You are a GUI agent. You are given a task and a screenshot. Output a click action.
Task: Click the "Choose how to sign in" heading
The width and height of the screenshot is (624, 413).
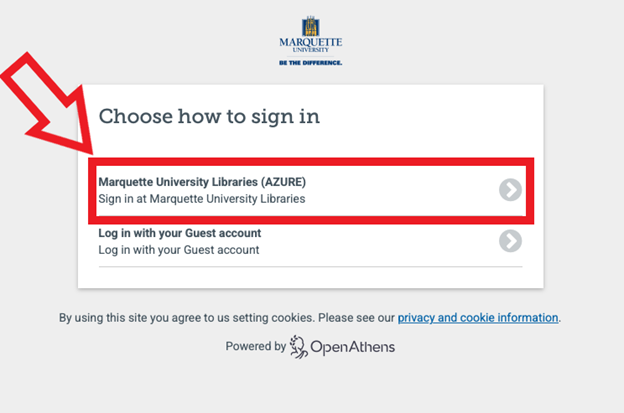pos(209,116)
